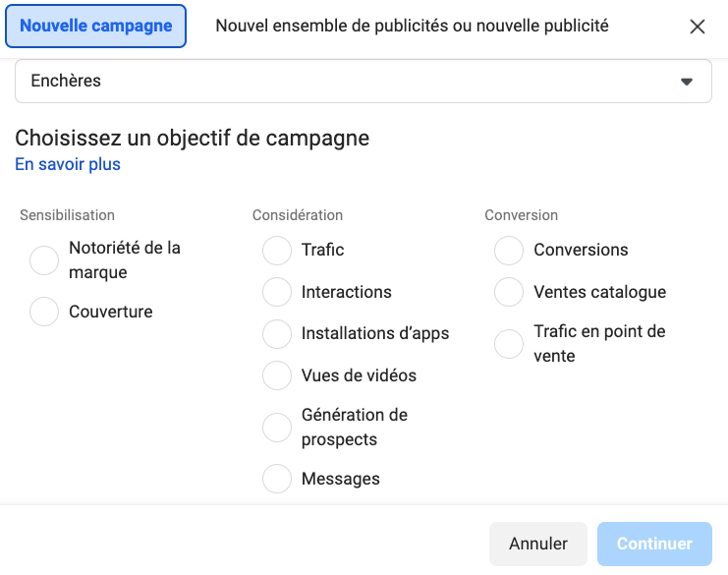Click the Continuer button
728x575 pixels.
point(654,544)
